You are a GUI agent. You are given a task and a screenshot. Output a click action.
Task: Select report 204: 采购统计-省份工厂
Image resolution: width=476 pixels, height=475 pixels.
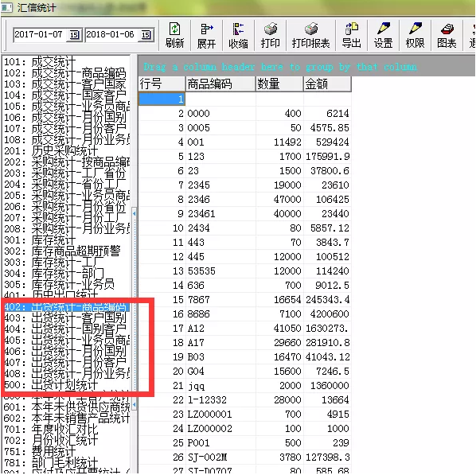click(x=65, y=185)
